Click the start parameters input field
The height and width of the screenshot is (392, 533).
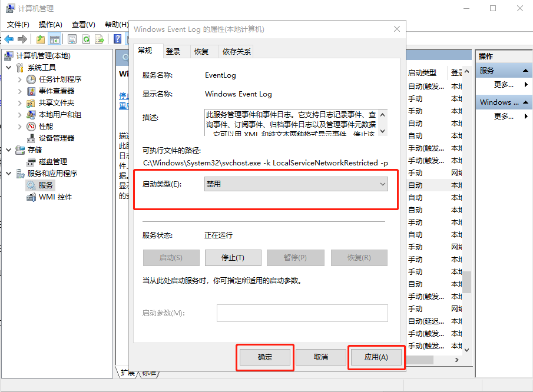[x=302, y=313]
